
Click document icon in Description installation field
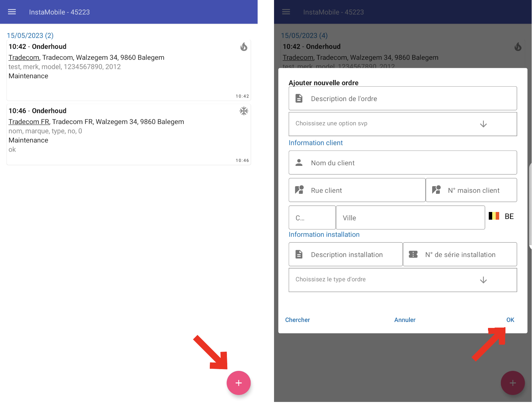[299, 254]
